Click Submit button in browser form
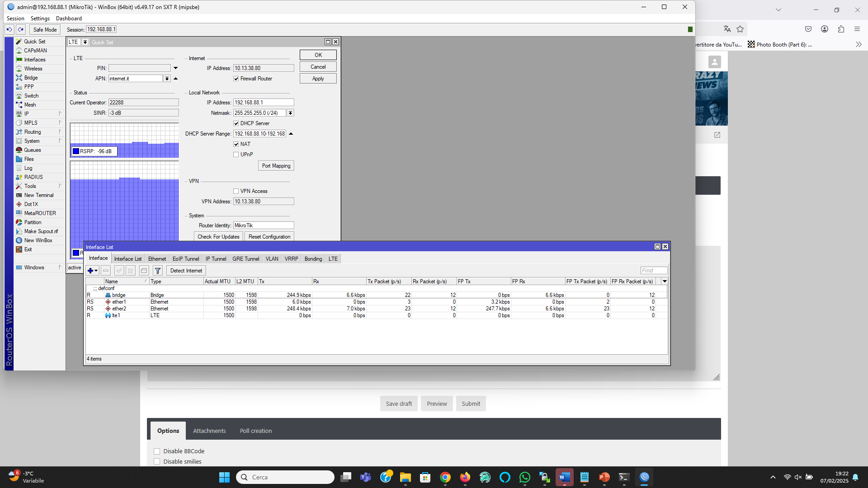 (x=471, y=404)
